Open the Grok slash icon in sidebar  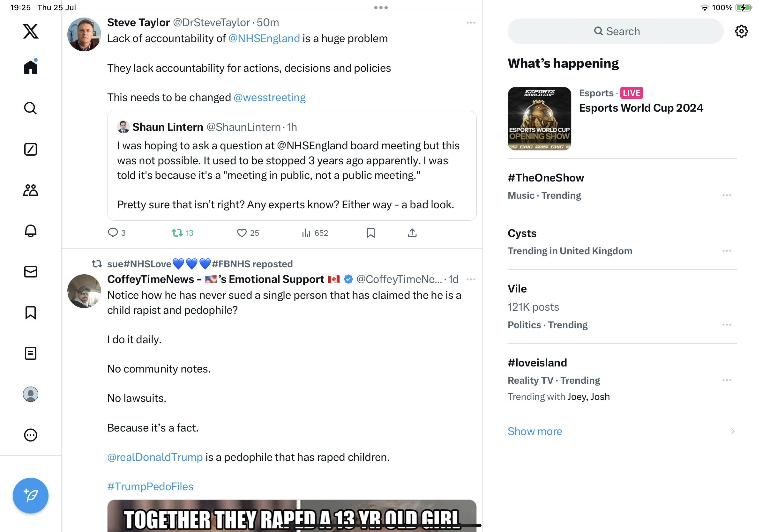31,149
